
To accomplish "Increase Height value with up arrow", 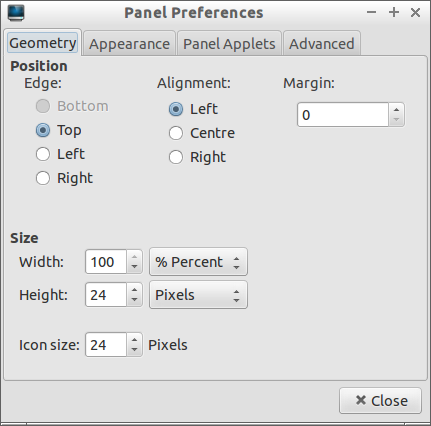I will pyautogui.click(x=134, y=290).
